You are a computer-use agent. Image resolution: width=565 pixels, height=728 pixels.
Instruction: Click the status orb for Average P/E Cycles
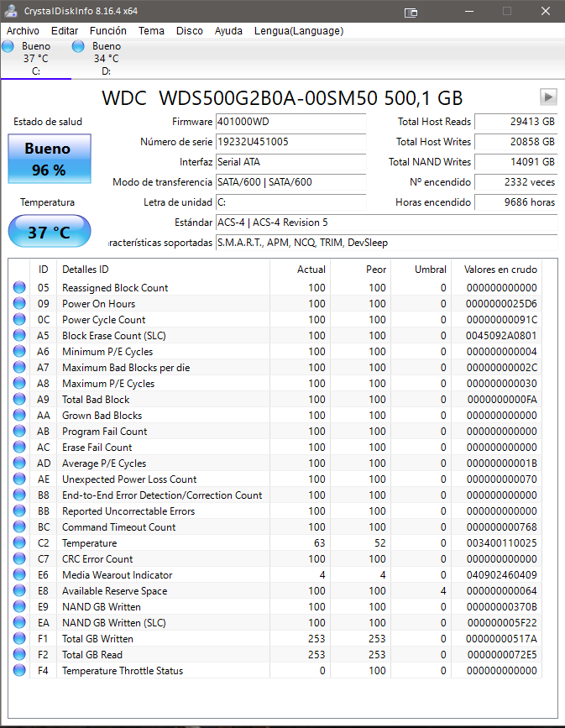19,463
